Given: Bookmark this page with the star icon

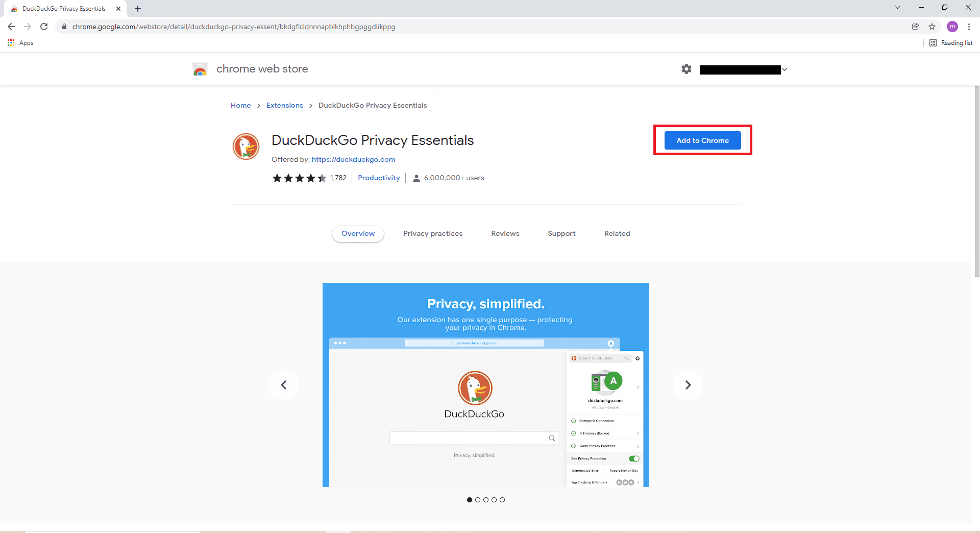Looking at the screenshot, I should point(932,27).
